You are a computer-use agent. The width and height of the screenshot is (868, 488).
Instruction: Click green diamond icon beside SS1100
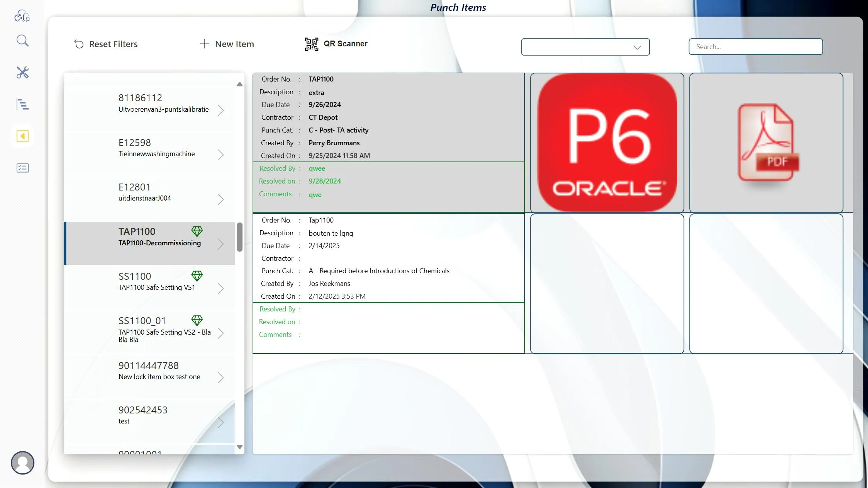pyautogui.click(x=197, y=276)
